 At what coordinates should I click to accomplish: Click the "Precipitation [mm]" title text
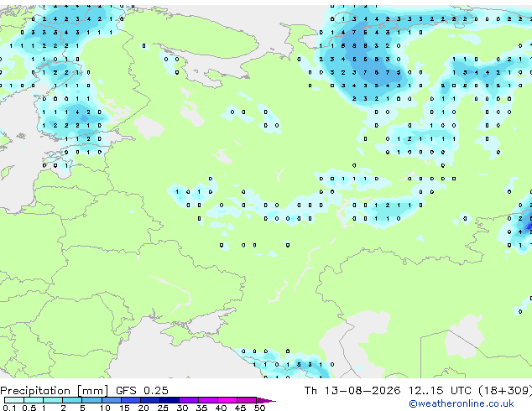(55, 391)
